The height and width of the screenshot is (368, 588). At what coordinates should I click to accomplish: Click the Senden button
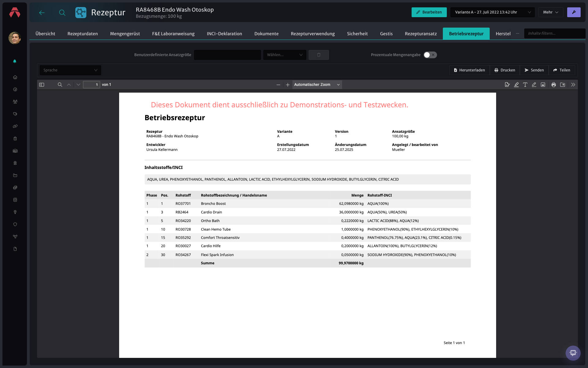[534, 70]
